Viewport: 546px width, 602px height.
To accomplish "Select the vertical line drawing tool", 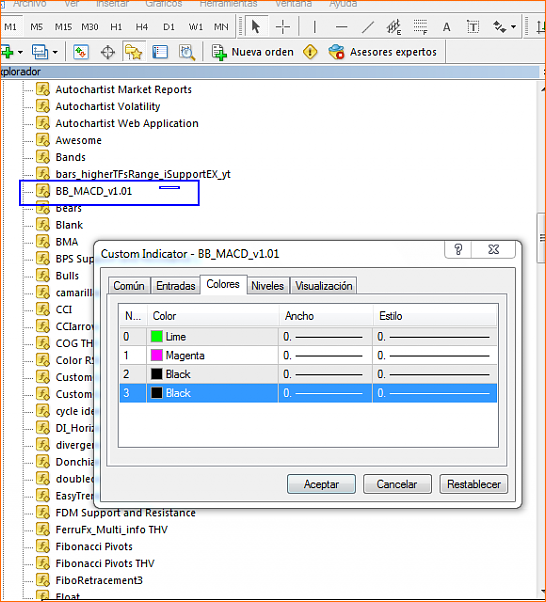I will 314,27.
